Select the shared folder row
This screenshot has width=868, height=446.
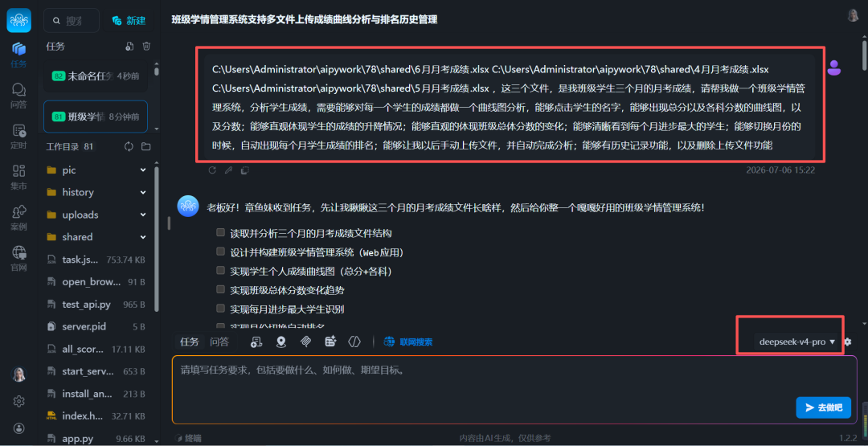tap(97, 237)
